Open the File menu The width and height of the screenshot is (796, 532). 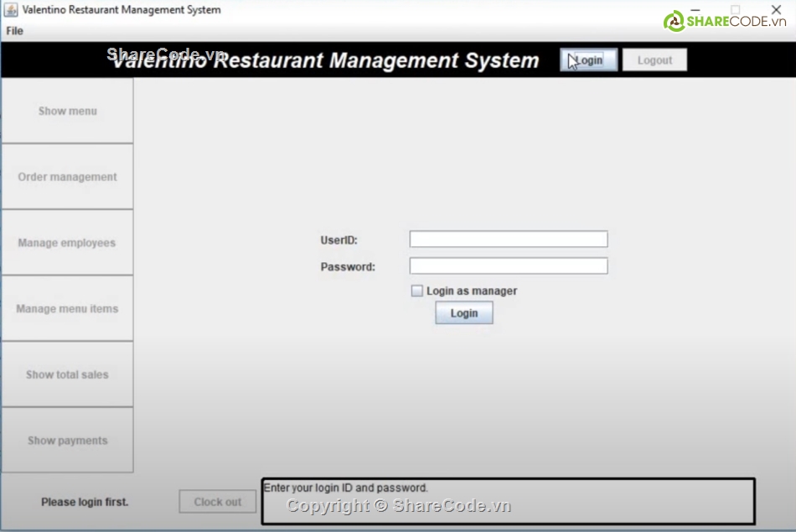15,31
